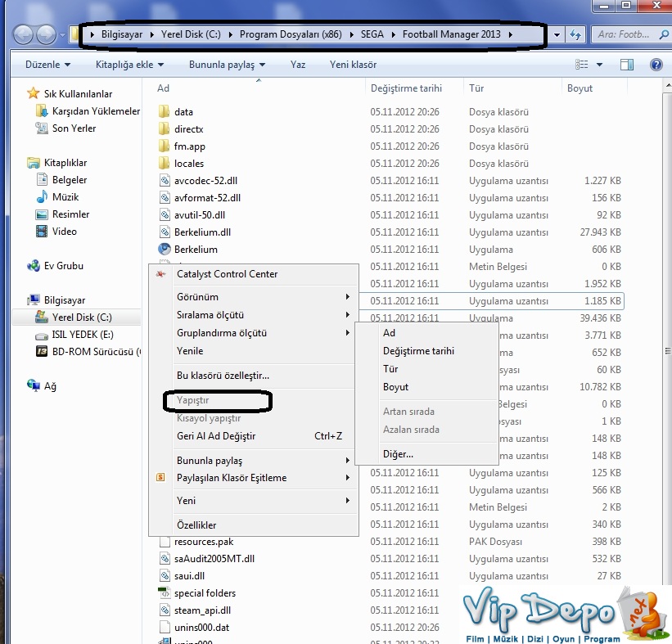Select the resources.pak file
Viewport: 672px width, 644px height.
click(x=204, y=542)
